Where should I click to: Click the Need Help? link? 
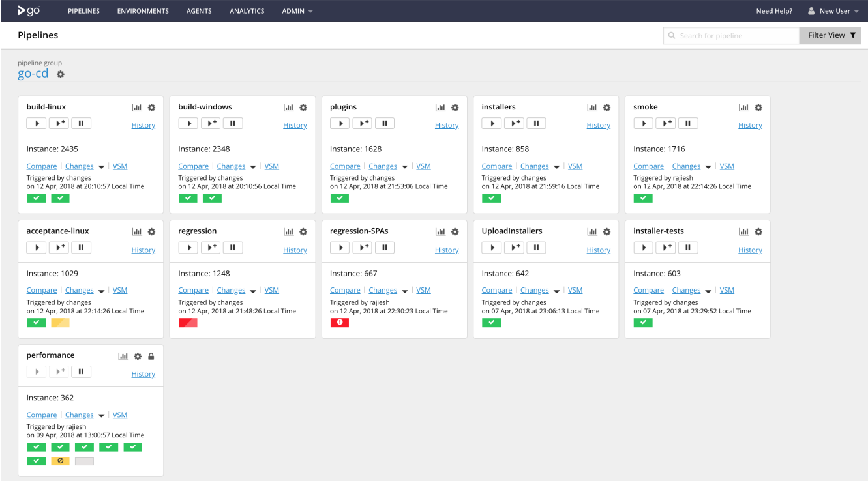774,11
